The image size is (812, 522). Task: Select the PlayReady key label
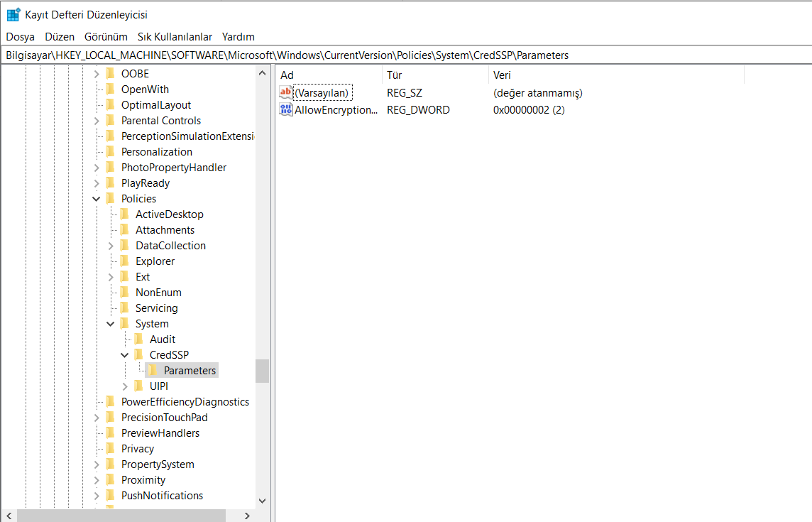point(145,183)
